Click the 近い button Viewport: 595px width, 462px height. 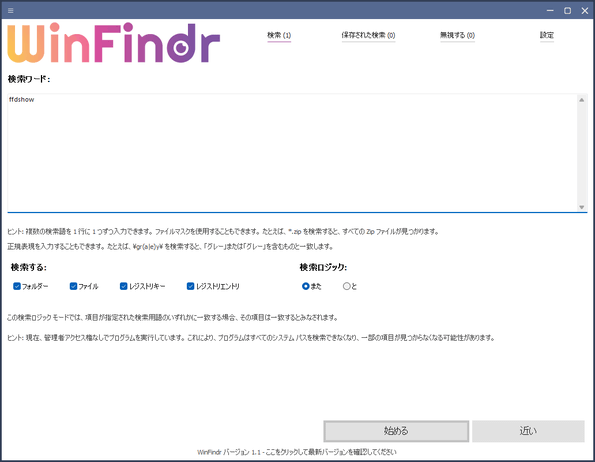click(528, 431)
